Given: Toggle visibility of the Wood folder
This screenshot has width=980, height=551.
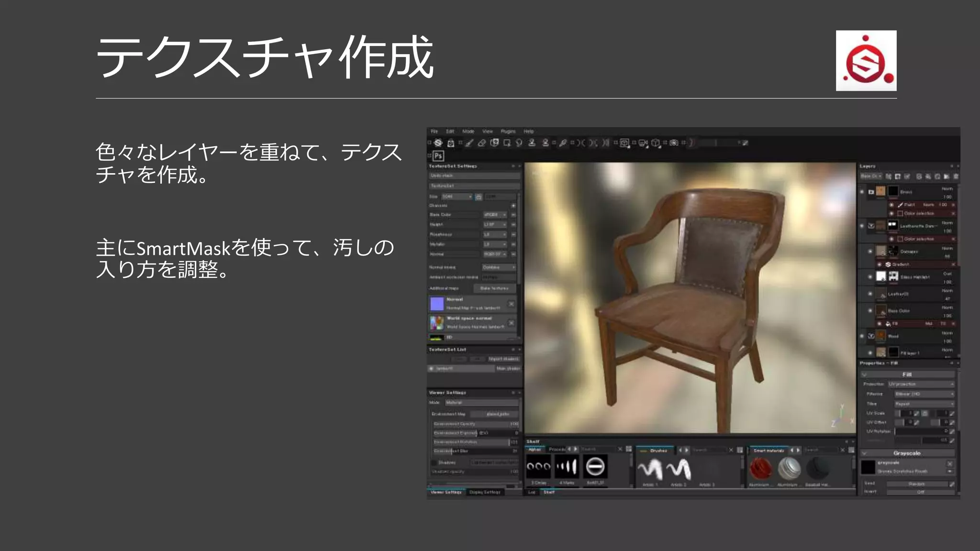Looking at the screenshot, I should point(862,336).
